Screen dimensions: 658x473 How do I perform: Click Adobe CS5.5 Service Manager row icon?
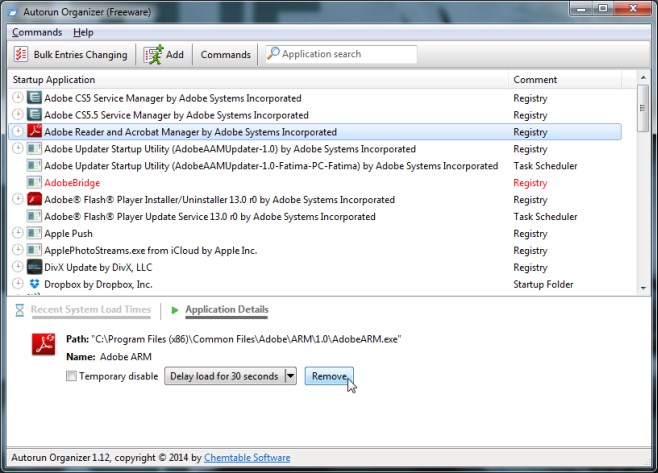pyautogui.click(x=34, y=115)
